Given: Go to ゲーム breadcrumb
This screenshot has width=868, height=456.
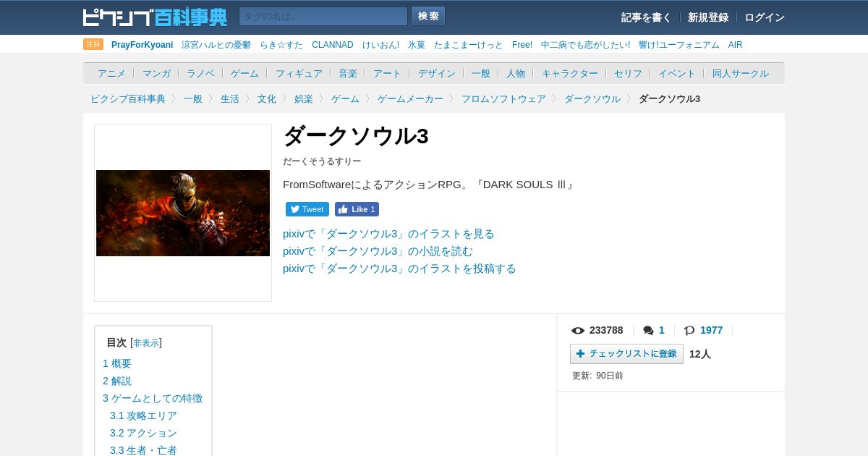Looking at the screenshot, I should pos(345,98).
